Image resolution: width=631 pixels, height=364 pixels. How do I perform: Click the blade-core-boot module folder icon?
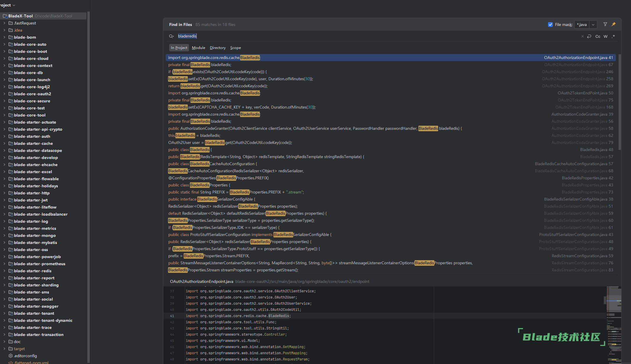[11, 51]
